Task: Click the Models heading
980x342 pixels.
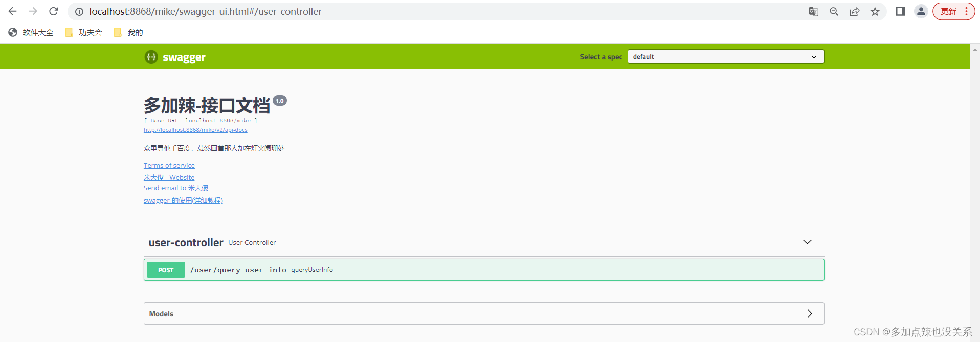Action: (x=161, y=314)
